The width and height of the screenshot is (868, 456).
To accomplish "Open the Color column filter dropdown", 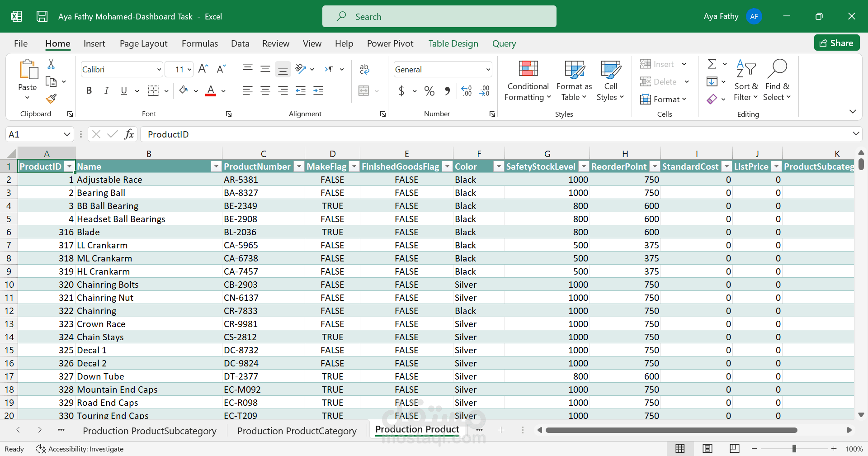I will pos(498,166).
